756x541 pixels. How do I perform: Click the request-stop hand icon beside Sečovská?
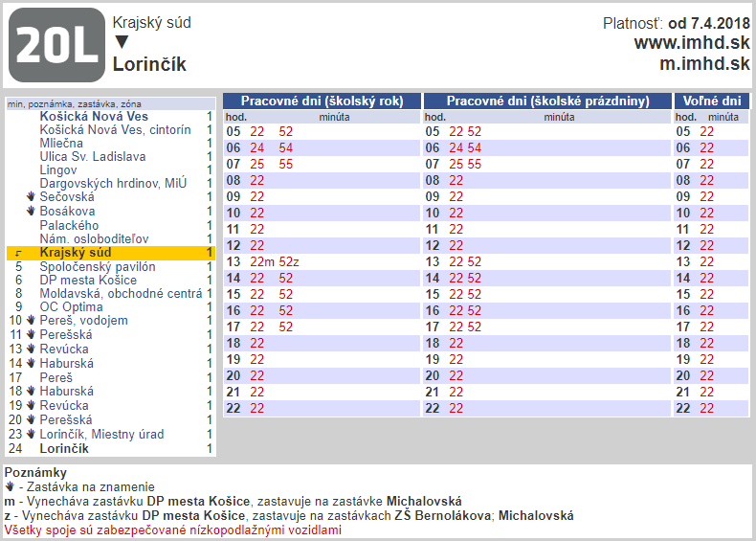[x=31, y=197]
